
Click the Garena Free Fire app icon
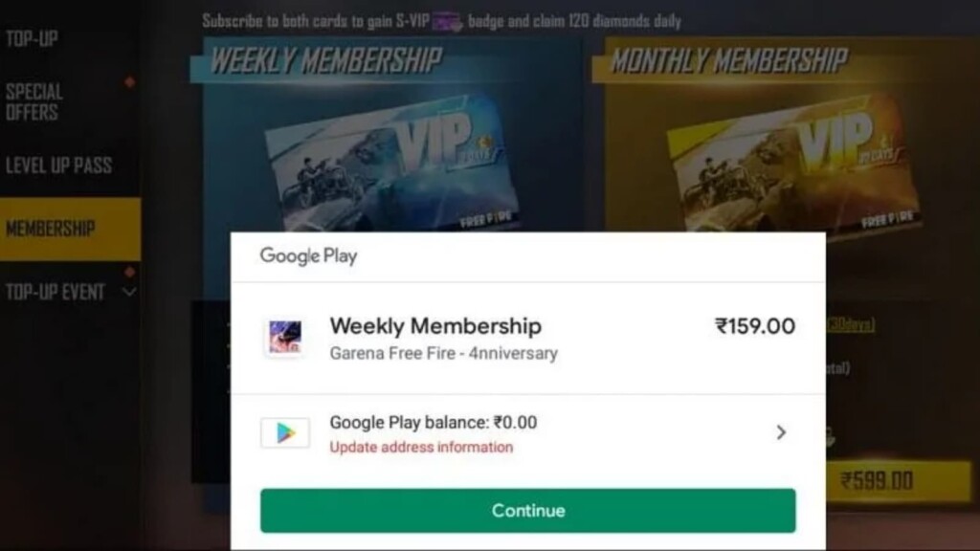[285, 338]
